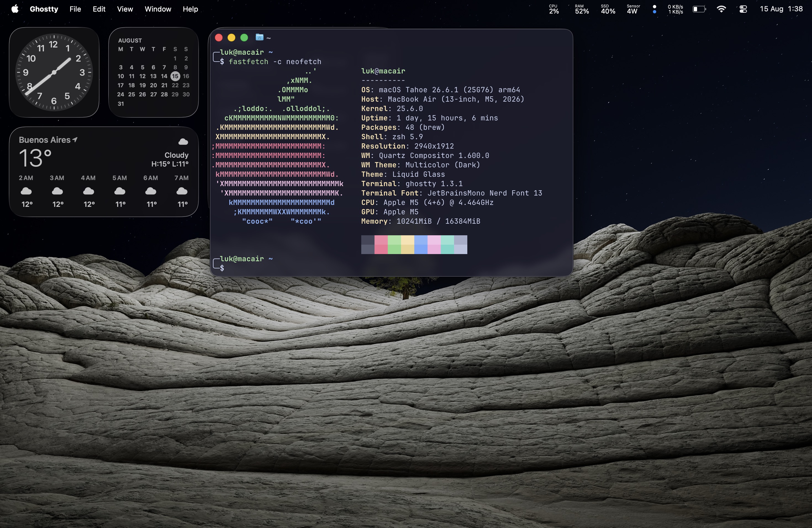Viewport: 812px width, 528px height.
Task: Click the 3 AM forecast cloud icon
Action: tap(57, 191)
